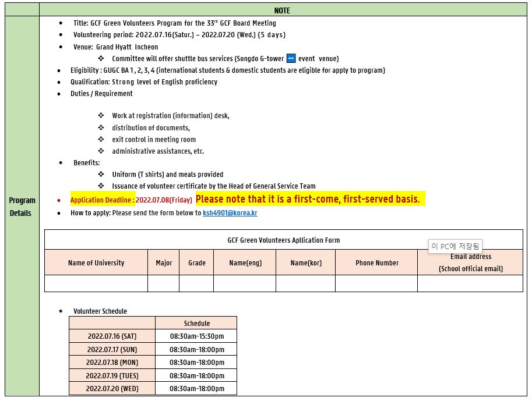Click the 'Please note that it is a first-come' notice

coord(308,199)
